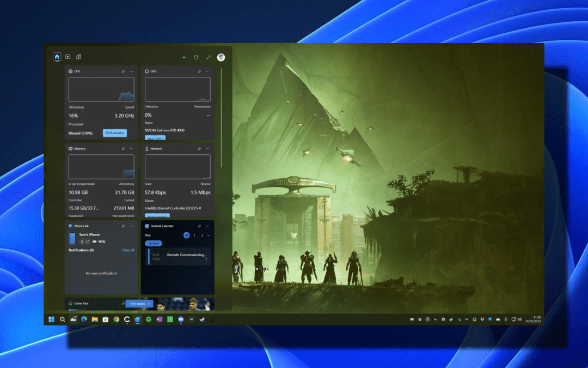Screen dimensions: 588x368
Task: Refresh the widgets feed
Action: coord(196,57)
